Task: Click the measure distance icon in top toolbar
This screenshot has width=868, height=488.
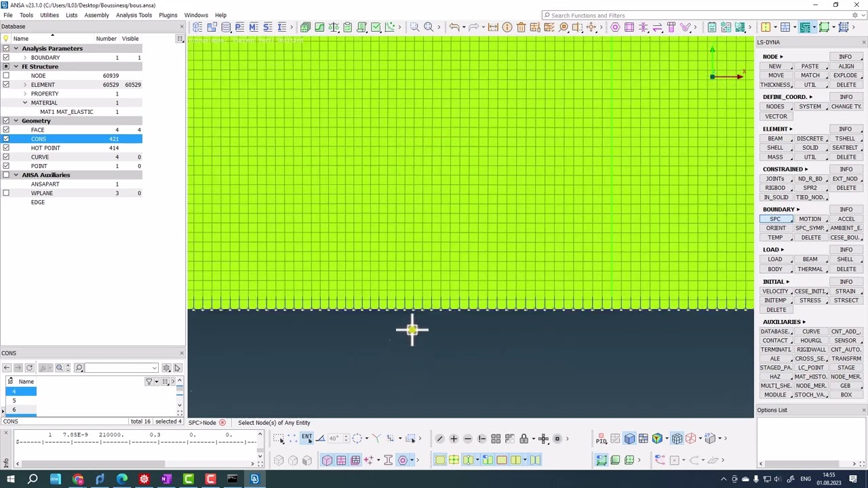Action: pyautogui.click(x=493, y=27)
